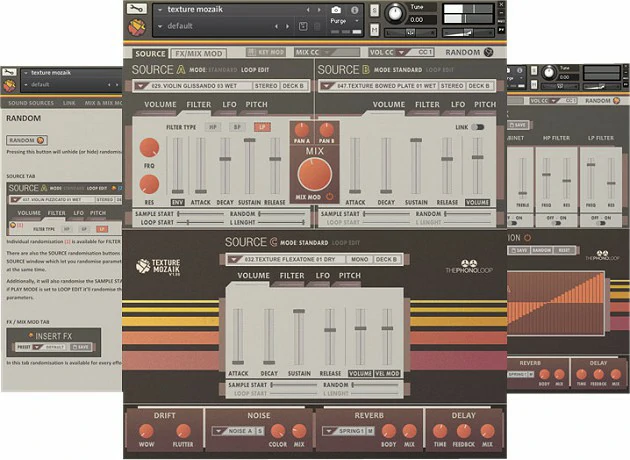630x460 pixels.
Task: Open the NOISE A type dropdown
Action: click(x=219, y=431)
